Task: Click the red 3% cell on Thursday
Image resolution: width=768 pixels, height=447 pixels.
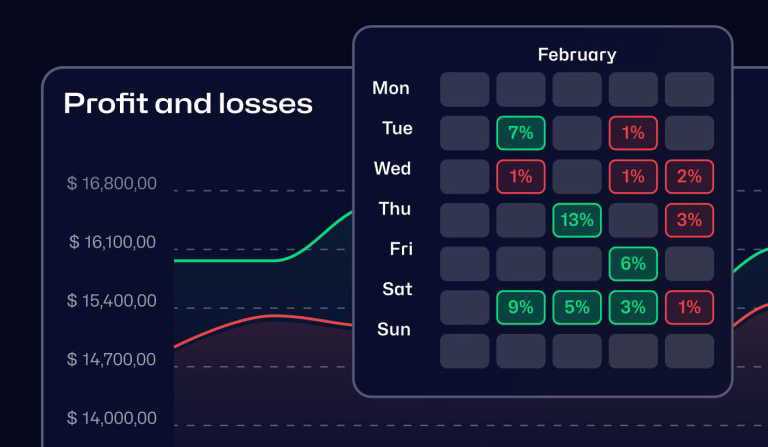Action: coord(689,220)
